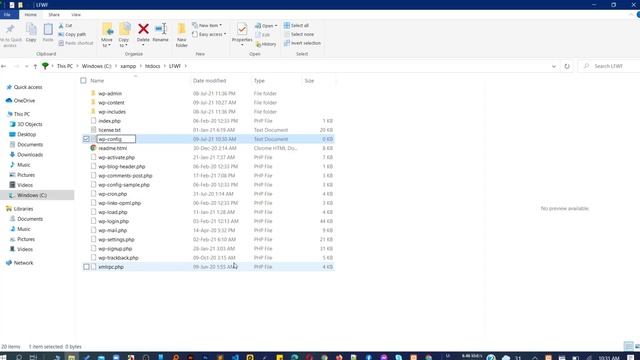Viewport: 640px width, 360px height.
Task: Go to xampp in the breadcrumb path
Action: coord(128,66)
